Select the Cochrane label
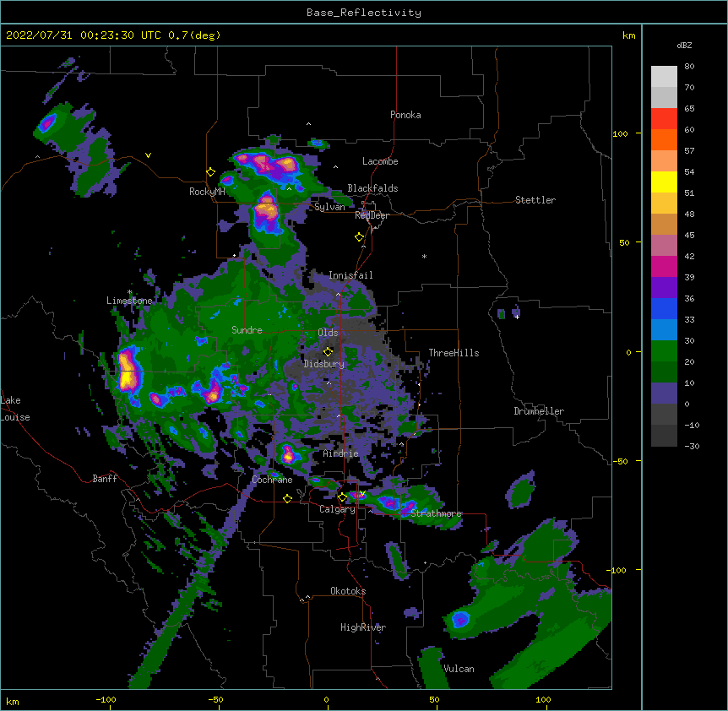The width and height of the screenshot is (728, 711). 272,480
